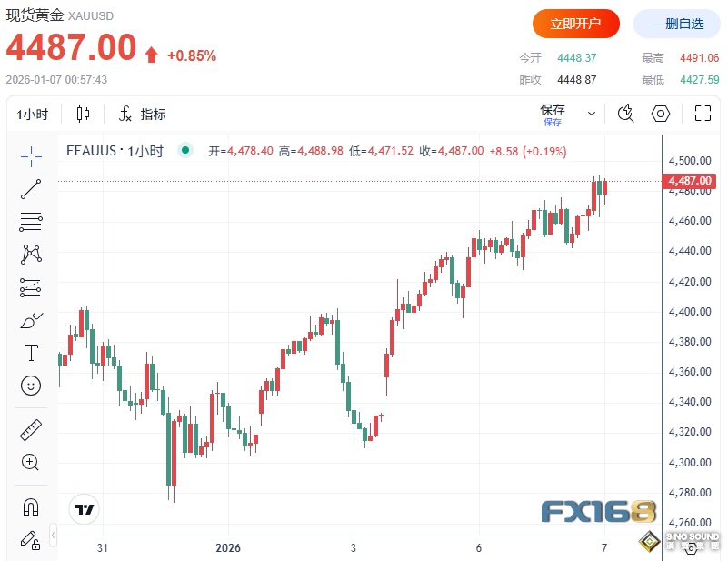Open the emoji icons tool
728x561 pixels.
coord(31,386)
